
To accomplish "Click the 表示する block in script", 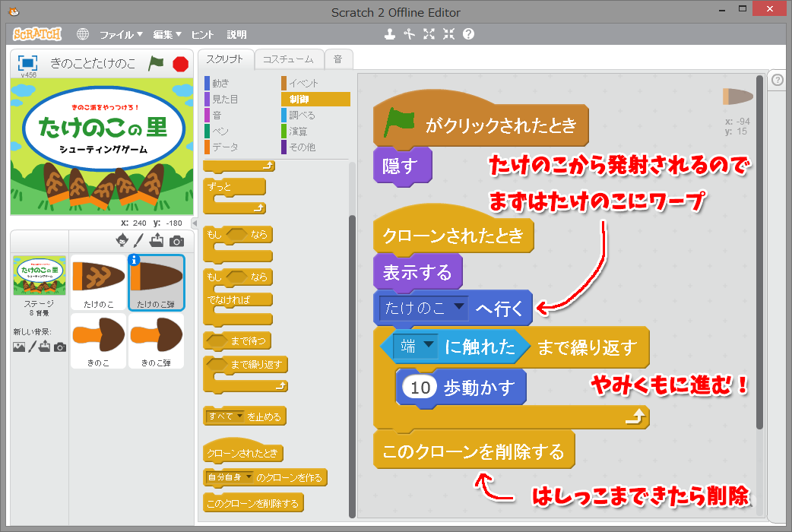I will (x=418, y=272).
